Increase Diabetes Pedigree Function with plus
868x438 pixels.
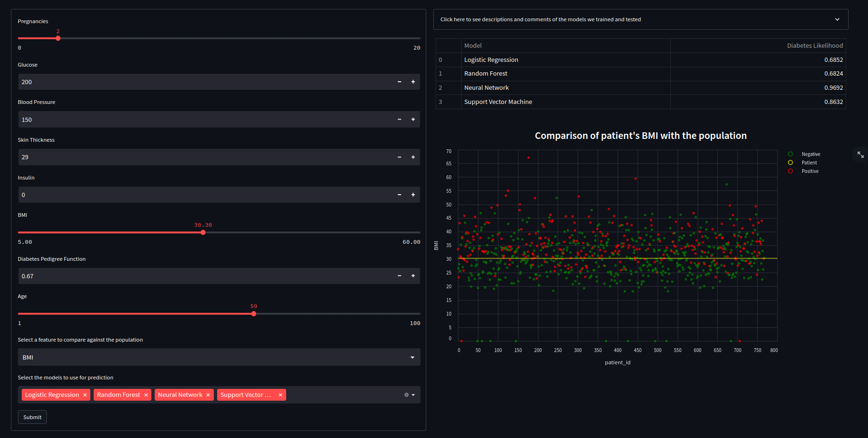click(x=413, y=276)
